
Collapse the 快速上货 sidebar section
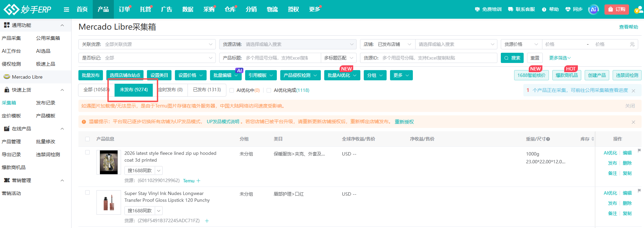62,90
